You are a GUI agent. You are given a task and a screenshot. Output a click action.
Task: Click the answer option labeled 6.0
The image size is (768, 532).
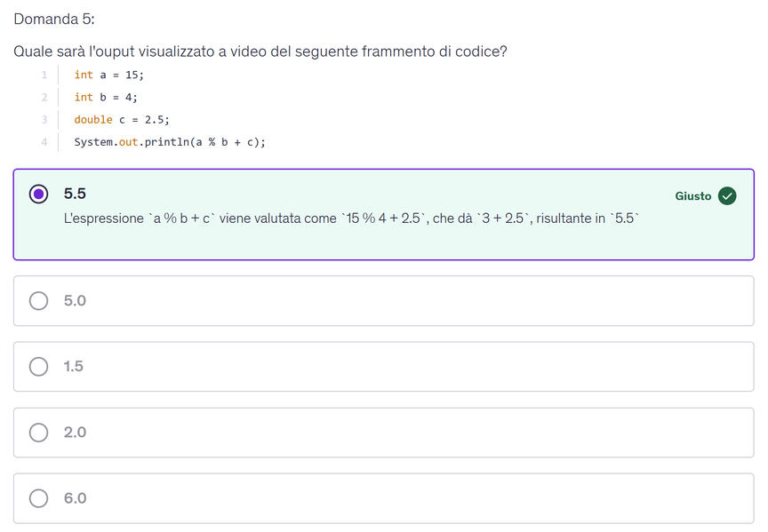(x=382, y=498)
